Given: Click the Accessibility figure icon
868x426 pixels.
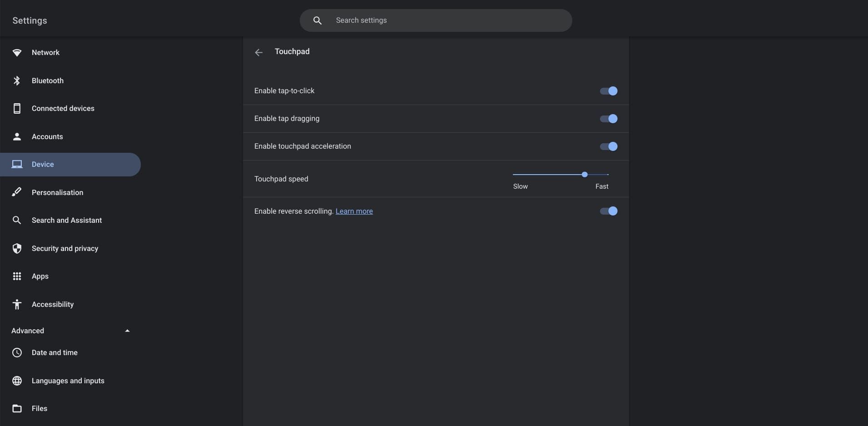Looking at the screenshot, I should click(x=17, y=304).
